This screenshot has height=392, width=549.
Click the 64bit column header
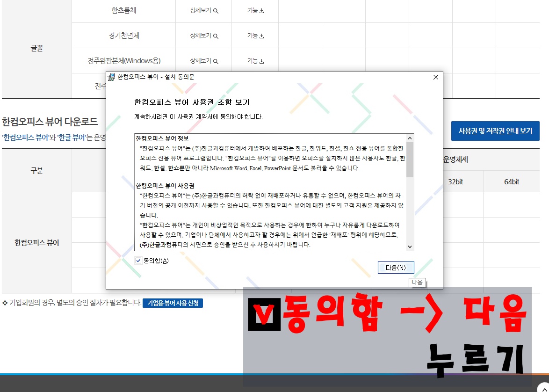(512, 182)
